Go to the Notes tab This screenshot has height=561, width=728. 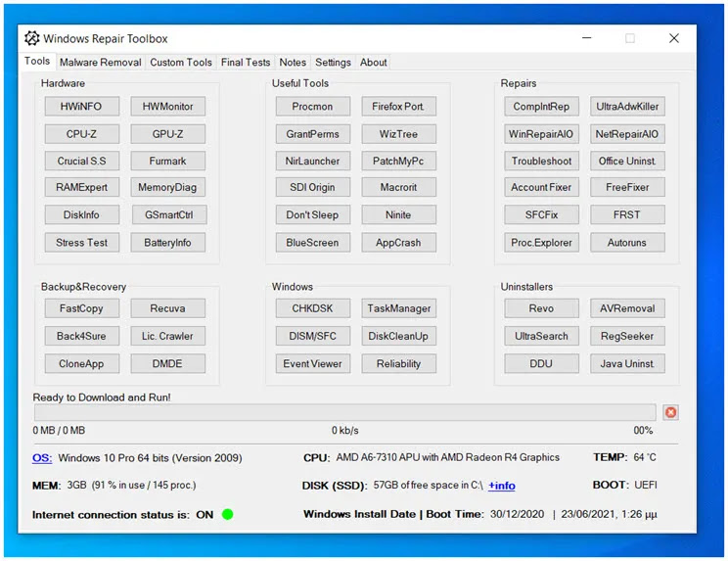point(293,63)
